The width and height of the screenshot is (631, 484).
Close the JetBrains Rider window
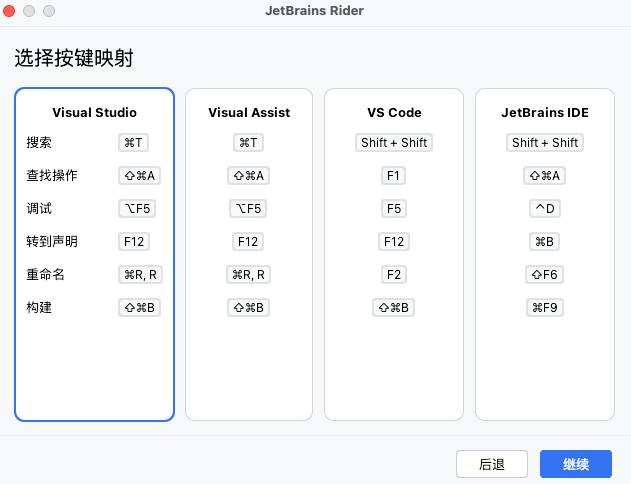pyautogui.click(x=9, y=11)
